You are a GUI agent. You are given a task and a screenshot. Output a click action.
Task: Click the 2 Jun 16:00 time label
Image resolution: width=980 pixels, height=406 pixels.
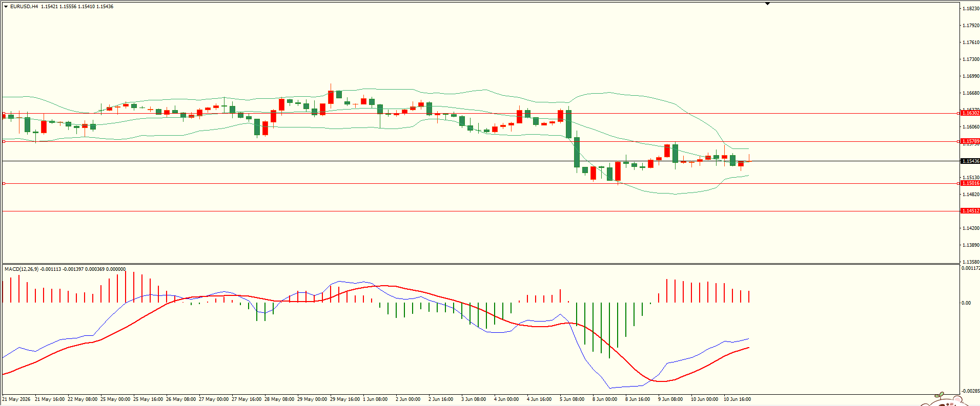pyautogui.click(x=441, y=399)
